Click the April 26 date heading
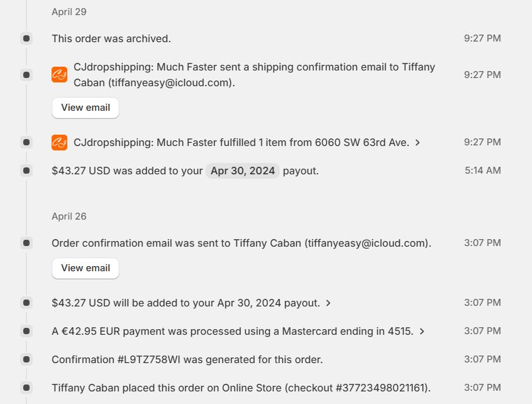532x404 pixels. 69,216
